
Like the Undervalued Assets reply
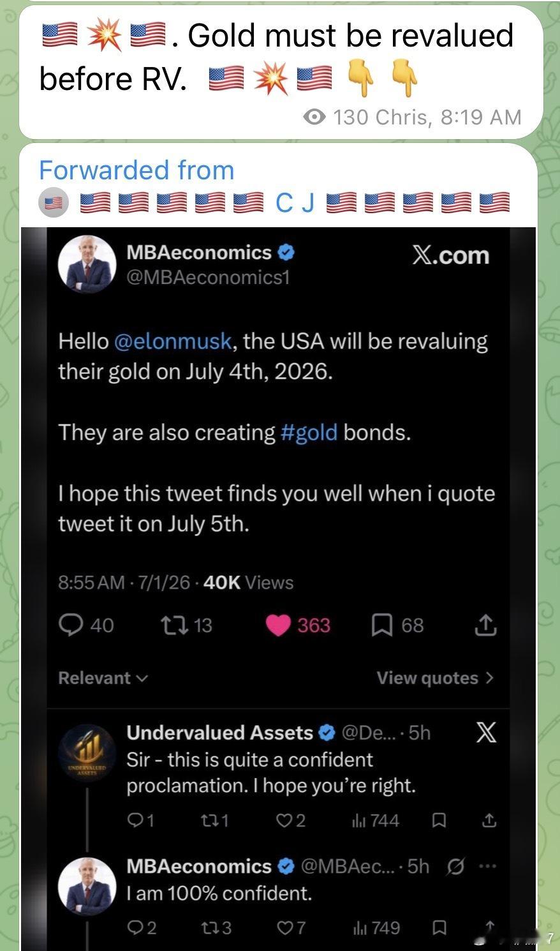(x=283, y=820)
